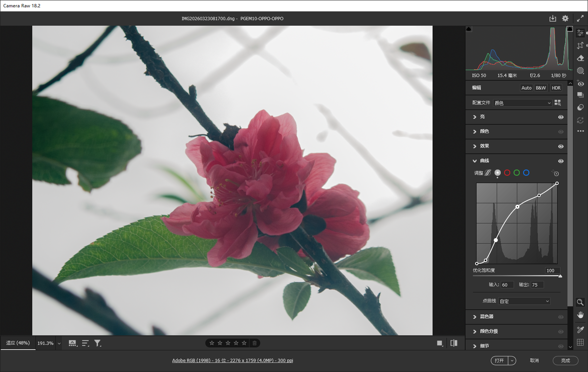
Task: Mark image for deletion trash icon
Action: [x=255, y=343]
